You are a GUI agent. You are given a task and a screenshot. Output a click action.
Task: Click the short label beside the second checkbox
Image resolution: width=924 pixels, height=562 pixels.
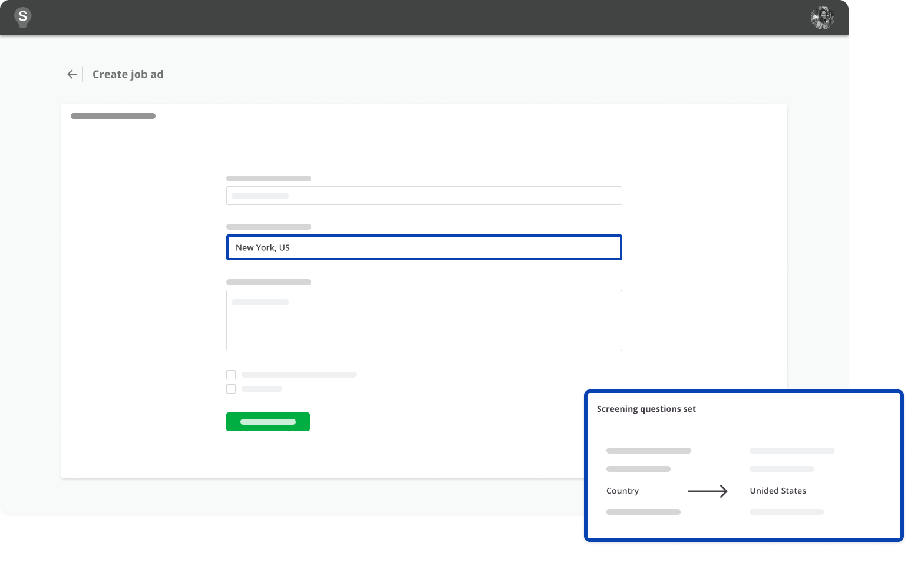click(x=262, y=389)
